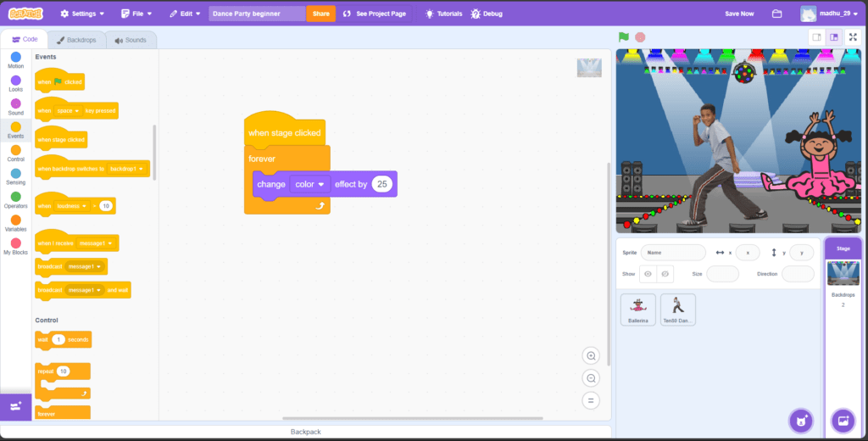Switch to small stage layout
The height and width of the screenshot is (441, 868).
point(816,37)
